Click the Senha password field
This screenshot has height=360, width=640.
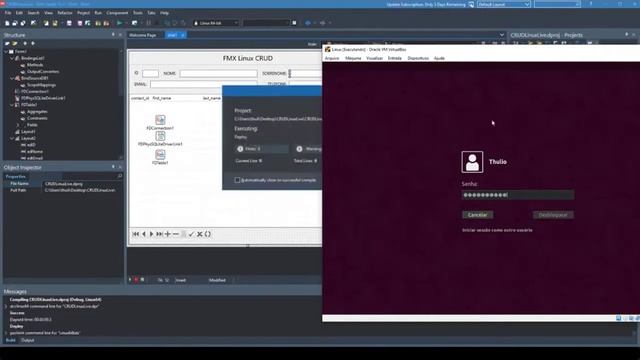pyautogui.click(x=518, y=195)
